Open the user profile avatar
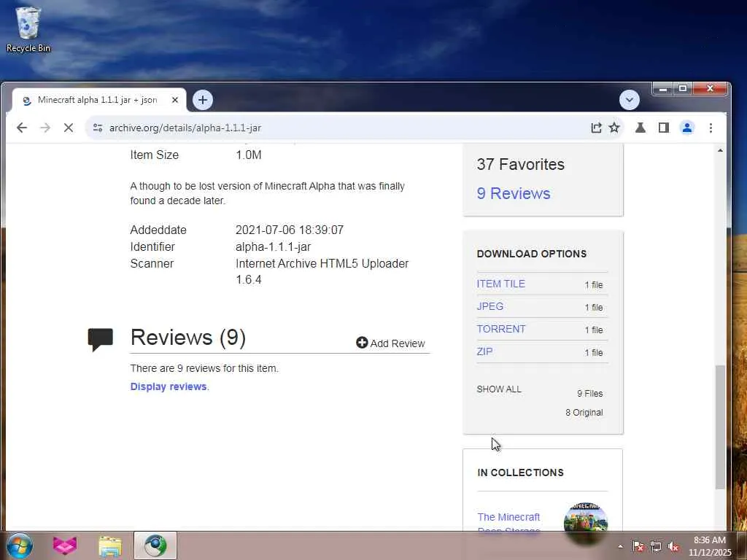 [687, 128]
